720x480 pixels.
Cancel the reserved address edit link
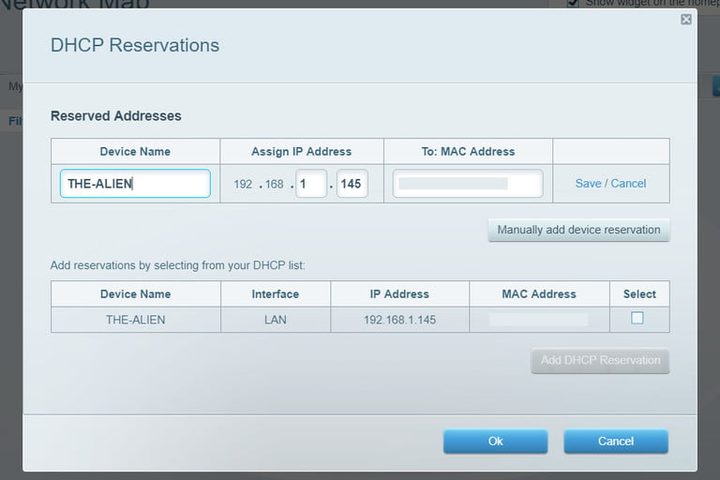(628, 183)
